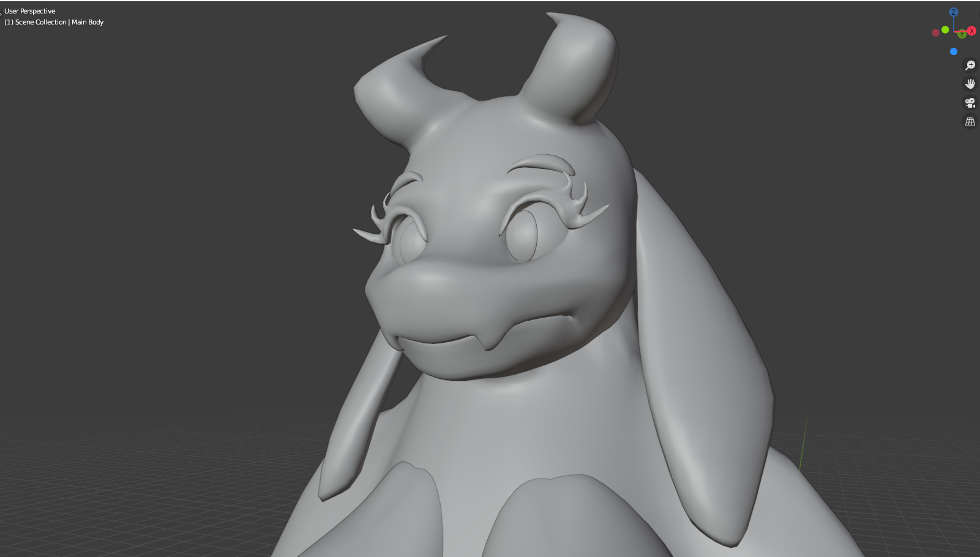The height and width of the screenshot is (557, 980).
Task: Toggle perspective/orthographic with the grid icon
Action: (x=970, y=122)
